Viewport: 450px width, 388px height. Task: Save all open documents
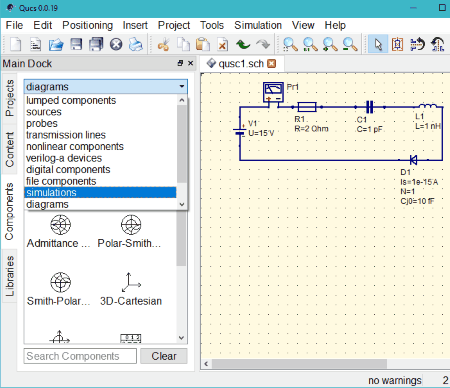pyautogui.click(x=96, y=44)
